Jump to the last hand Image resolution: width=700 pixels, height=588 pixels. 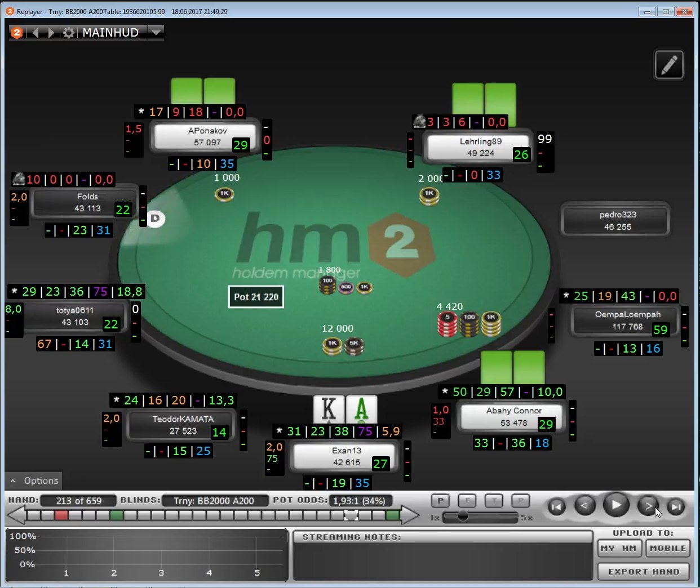tap(676, 506)
